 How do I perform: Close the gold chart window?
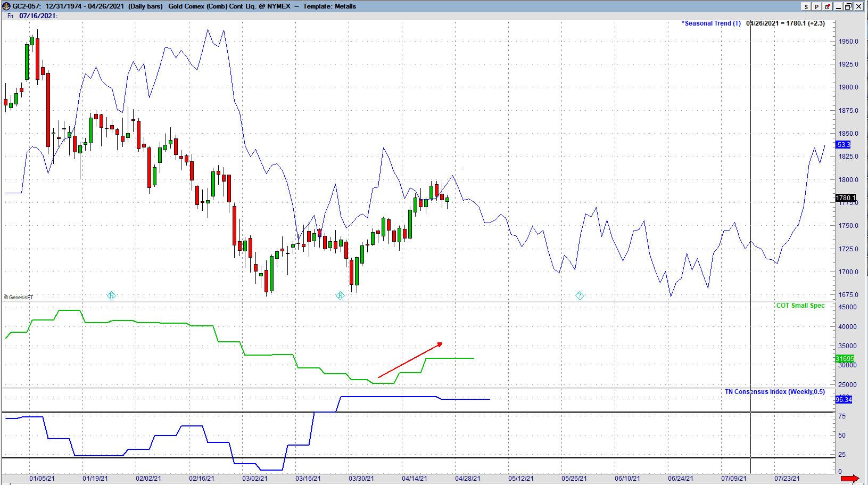[x=858, y=6]
